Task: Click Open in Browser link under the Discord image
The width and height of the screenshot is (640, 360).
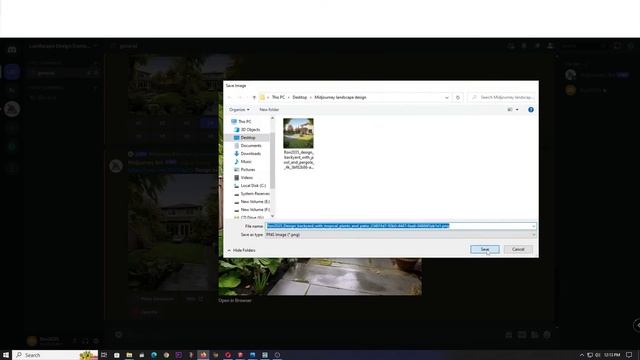Action: tap(235, 300)
